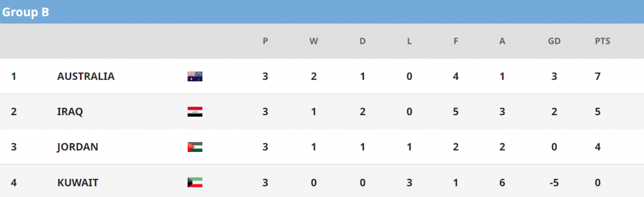
Task: Click the Jordan flag icon
Action: pos(195,147)
